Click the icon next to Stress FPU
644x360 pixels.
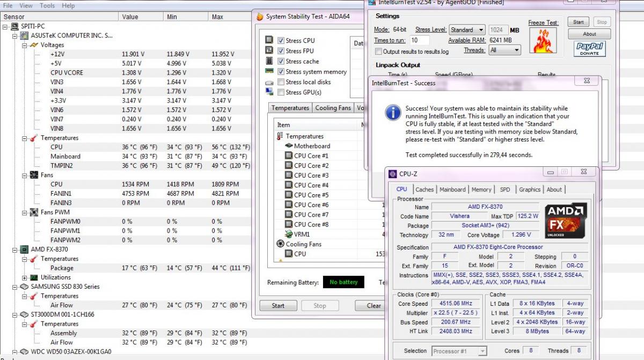click(270, 50)
